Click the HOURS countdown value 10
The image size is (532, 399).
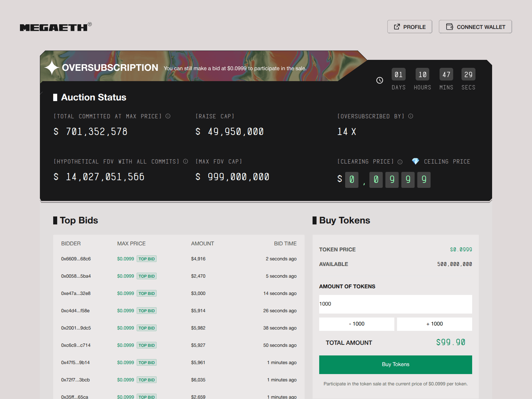423,74
